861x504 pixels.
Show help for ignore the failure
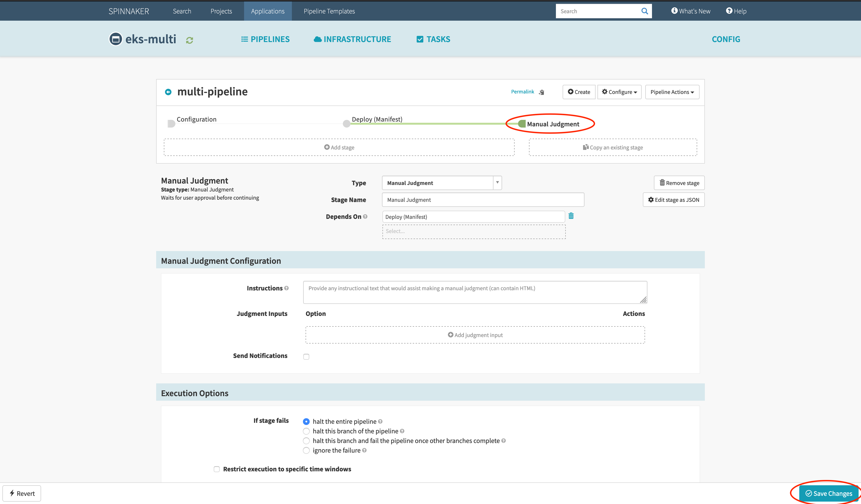(364, 450)
